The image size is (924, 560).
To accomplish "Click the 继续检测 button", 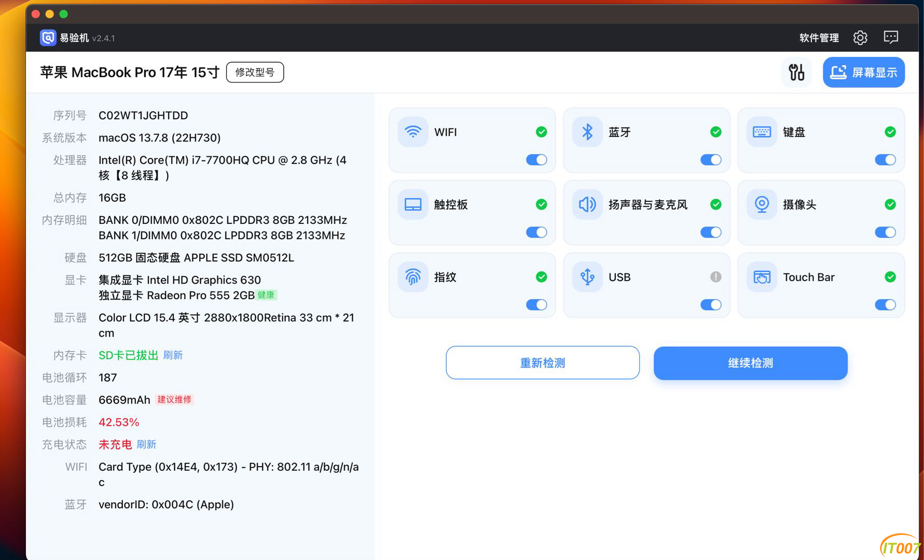I will click(750, 362).
